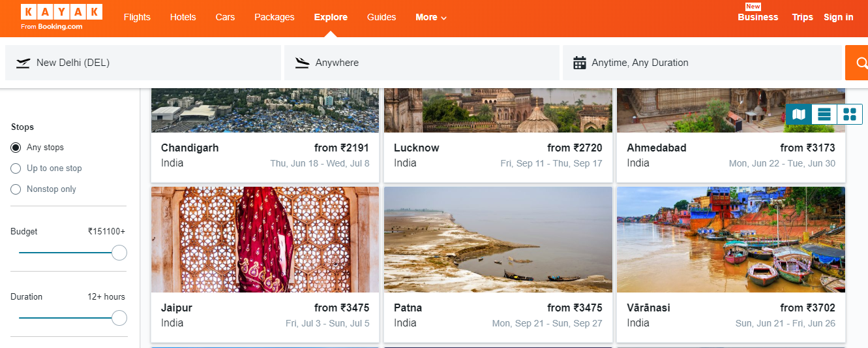Click the KAYAK logo
868x348 pixels.
point(61,17)
